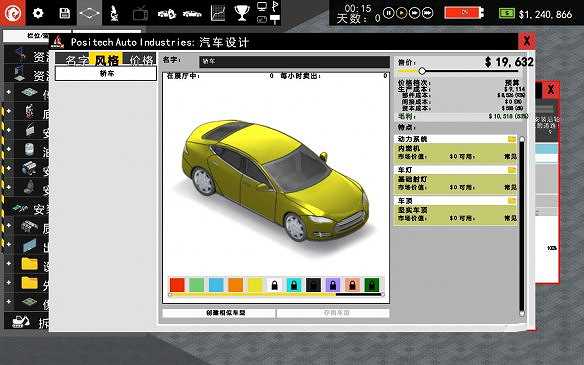Expand the lower yellow folder row
This screenshot has height=365, width=584.
(x=9, y=283)
